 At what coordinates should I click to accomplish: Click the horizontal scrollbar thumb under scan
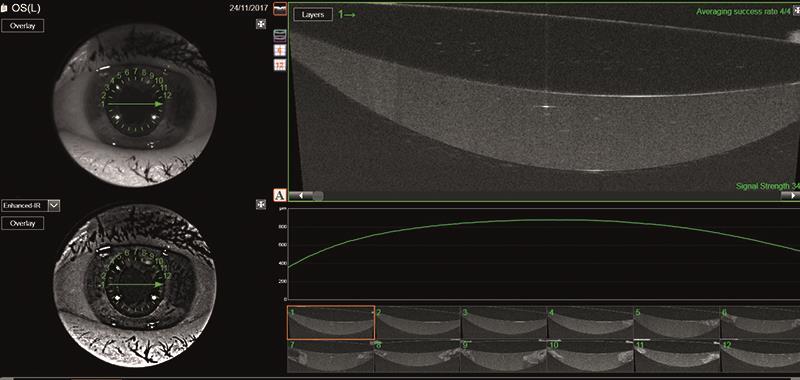click(318, 195)
